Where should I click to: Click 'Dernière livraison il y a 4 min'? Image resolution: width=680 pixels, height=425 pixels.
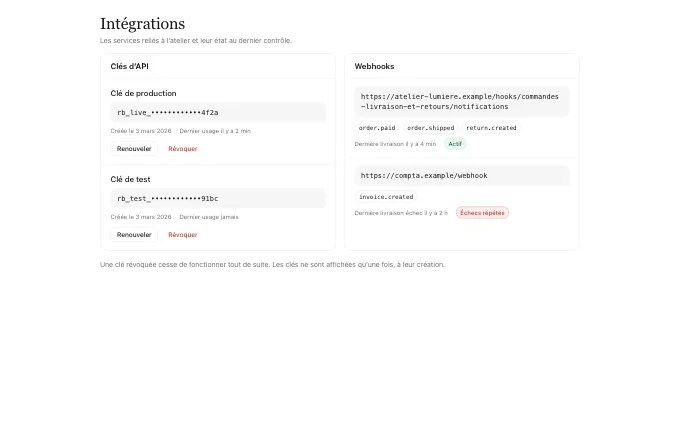(395, 144)
